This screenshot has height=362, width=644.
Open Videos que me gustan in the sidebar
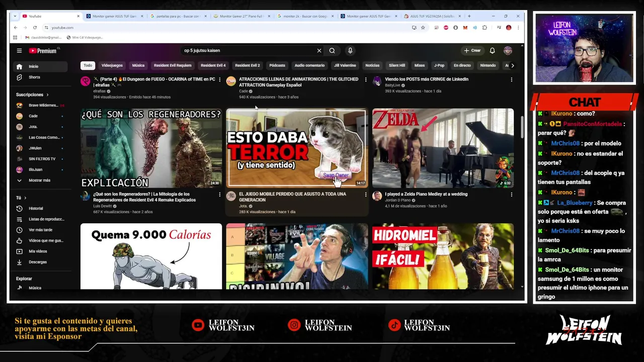click(x=41, y=241)
